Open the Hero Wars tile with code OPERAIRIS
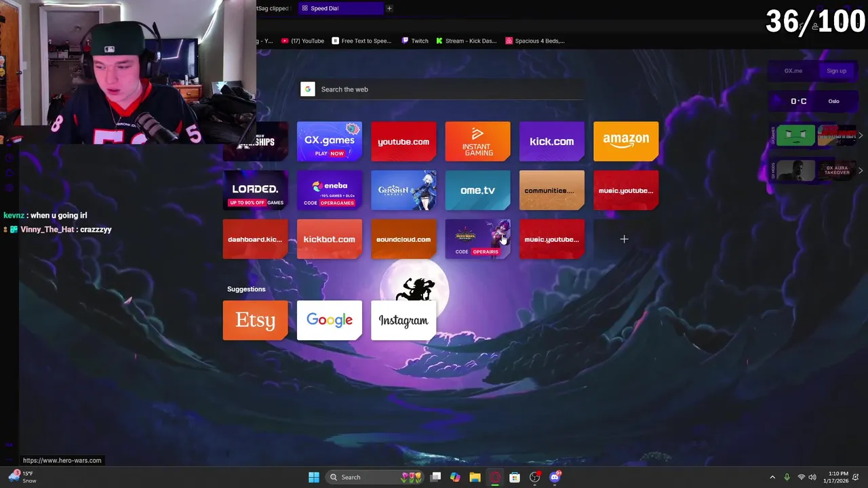 (x=477, y=239)
